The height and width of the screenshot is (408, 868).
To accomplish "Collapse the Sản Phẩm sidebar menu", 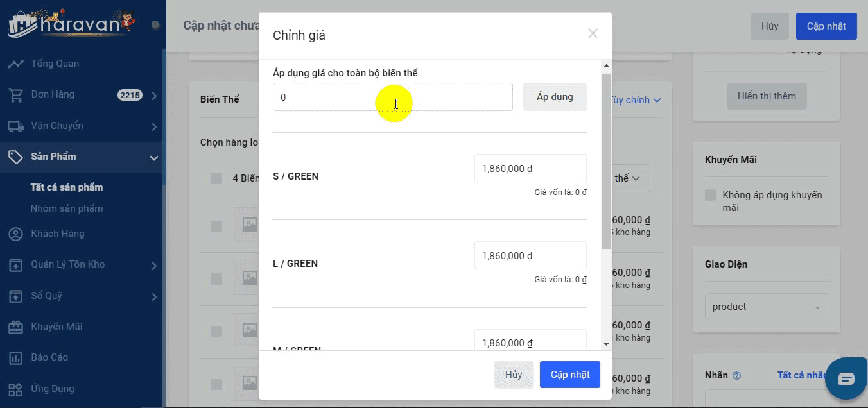I will point(153,158).
